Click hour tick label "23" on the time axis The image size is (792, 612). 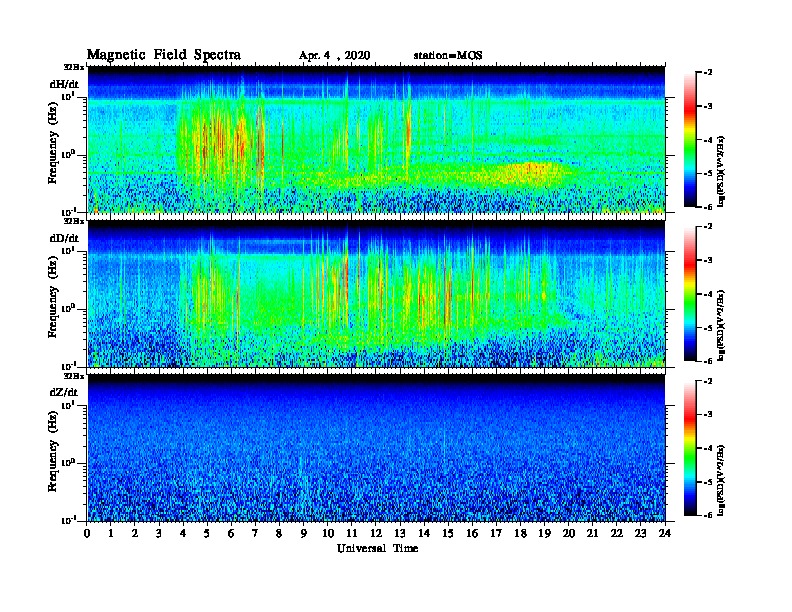pos(640,533)
